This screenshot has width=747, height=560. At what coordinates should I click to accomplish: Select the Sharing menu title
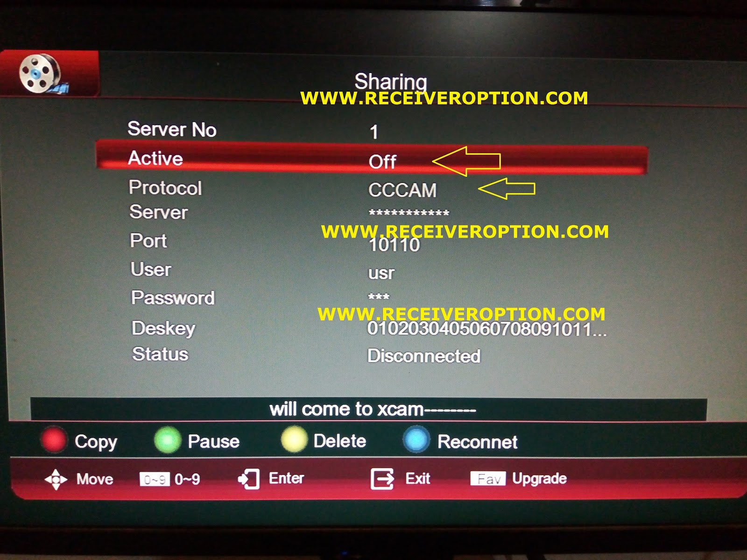click(x=391, y=80)
